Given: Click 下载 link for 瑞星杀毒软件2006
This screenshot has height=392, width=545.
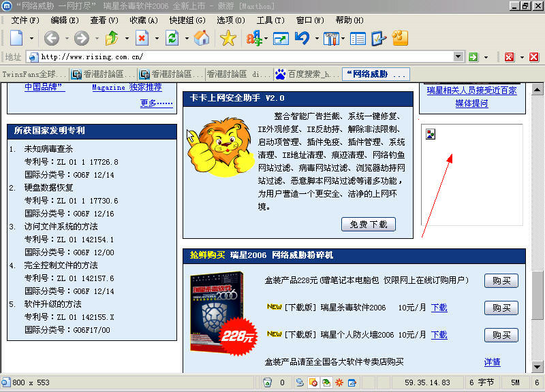Looking at the screenshot, I should coord(439,308).
